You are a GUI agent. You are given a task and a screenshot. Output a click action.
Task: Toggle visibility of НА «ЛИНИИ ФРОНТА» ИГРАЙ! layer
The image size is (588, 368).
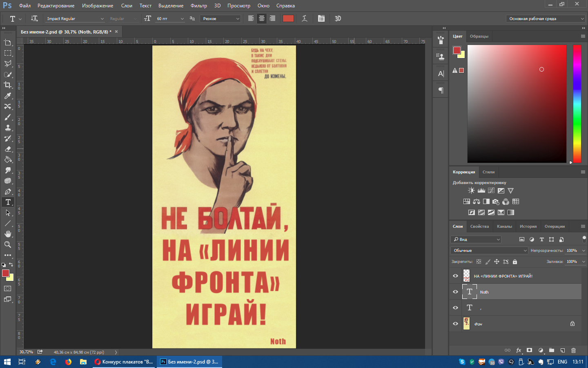tap(455, 276)
